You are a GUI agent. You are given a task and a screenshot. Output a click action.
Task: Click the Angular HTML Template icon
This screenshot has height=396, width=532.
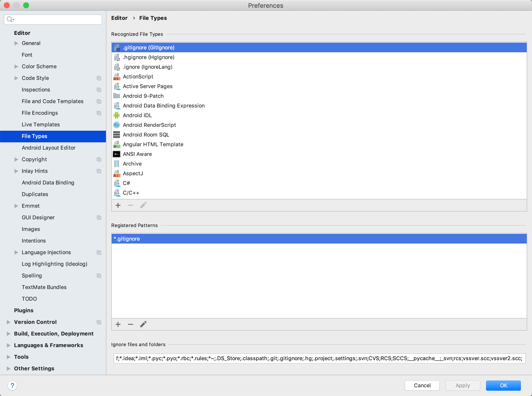tap(117, 144)
